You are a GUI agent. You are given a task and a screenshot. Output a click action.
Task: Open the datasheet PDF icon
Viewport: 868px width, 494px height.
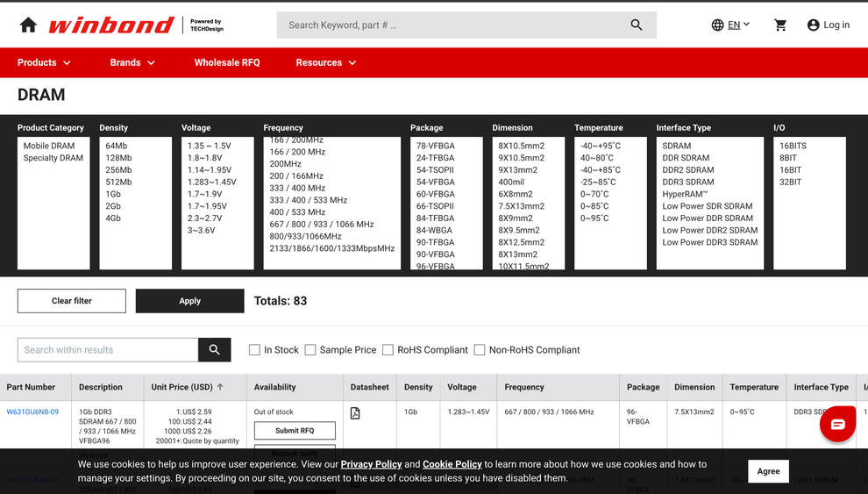click(355, 412)
